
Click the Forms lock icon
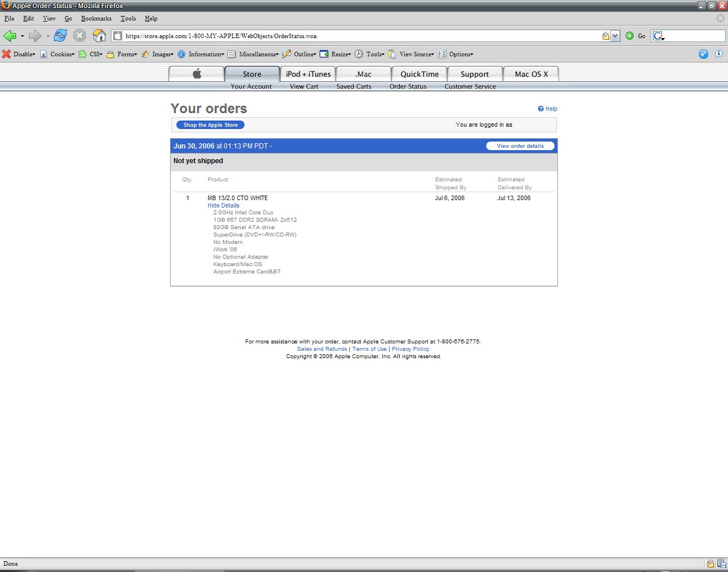pos(111,54)
